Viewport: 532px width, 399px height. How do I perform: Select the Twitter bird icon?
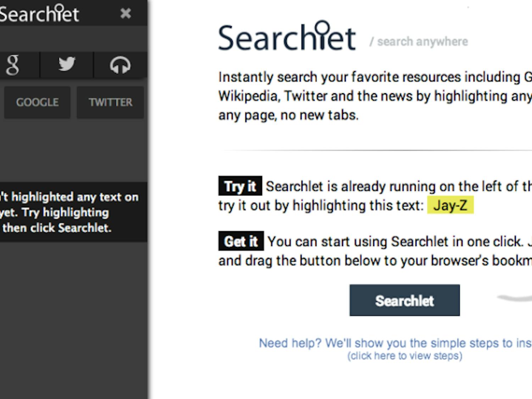pyautogui.click(x=67, y=64)
